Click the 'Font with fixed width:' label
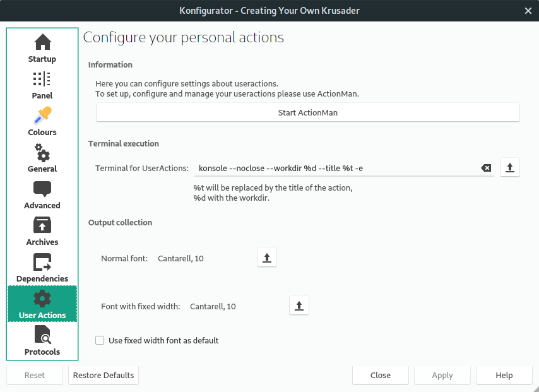Viewport: 539px width, 392px height. click(x=141, y=306)
